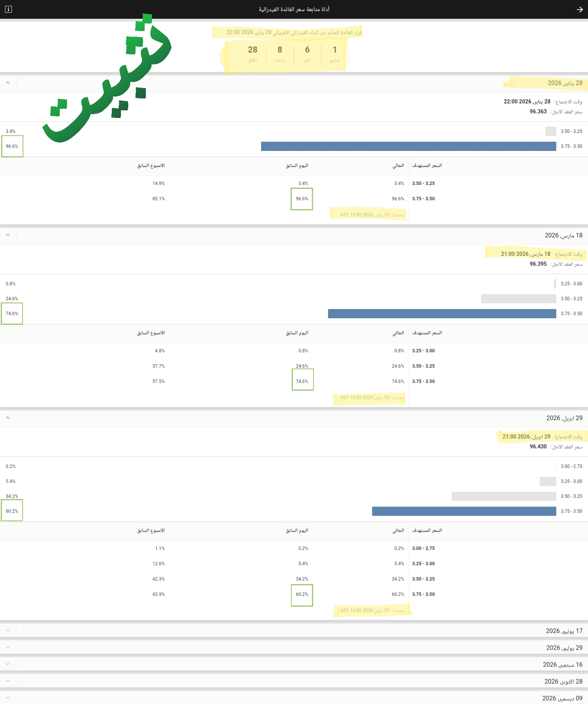Collapse the 28 January 2026 meeting section
Image resolution: width=588 pixels, height=704 pixels.
(x=8, y=83)
